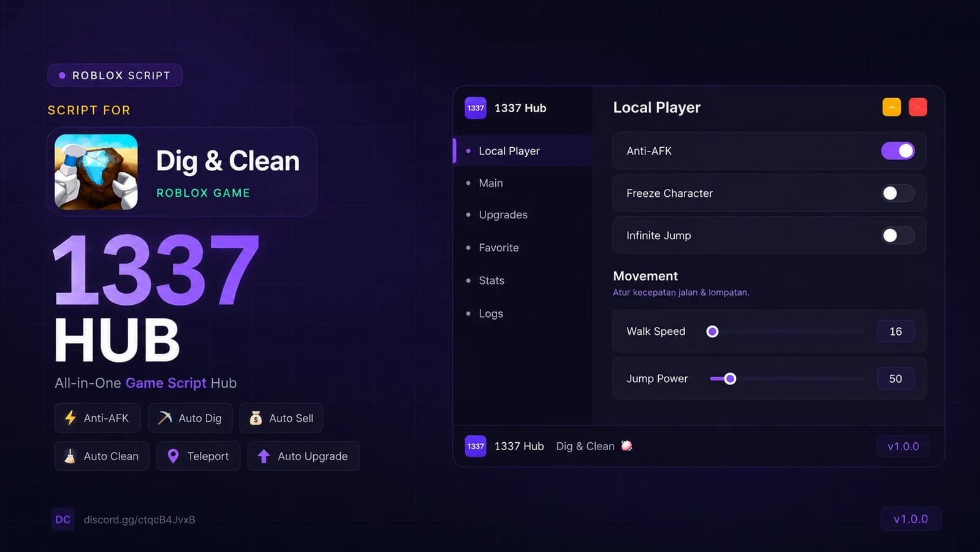Click the Auto Clean feature chip
The image size is (980, 552).
(x=102, y=456)
